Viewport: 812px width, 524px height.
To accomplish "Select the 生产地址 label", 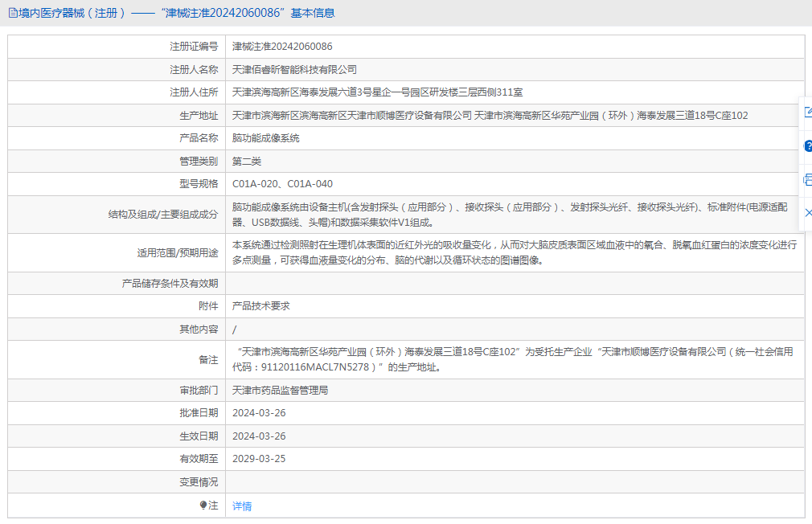I will point(199,116).
